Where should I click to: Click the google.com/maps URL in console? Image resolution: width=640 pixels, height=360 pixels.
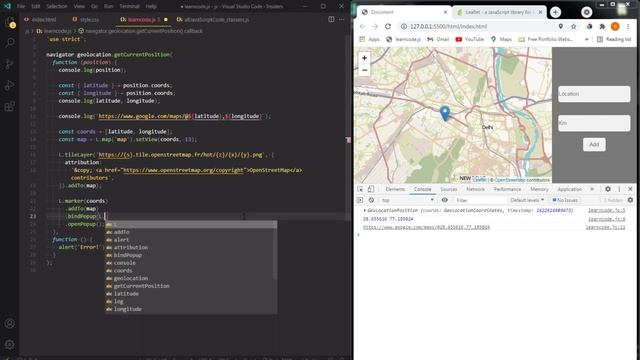pyautogui.click(x=426, y=227)
